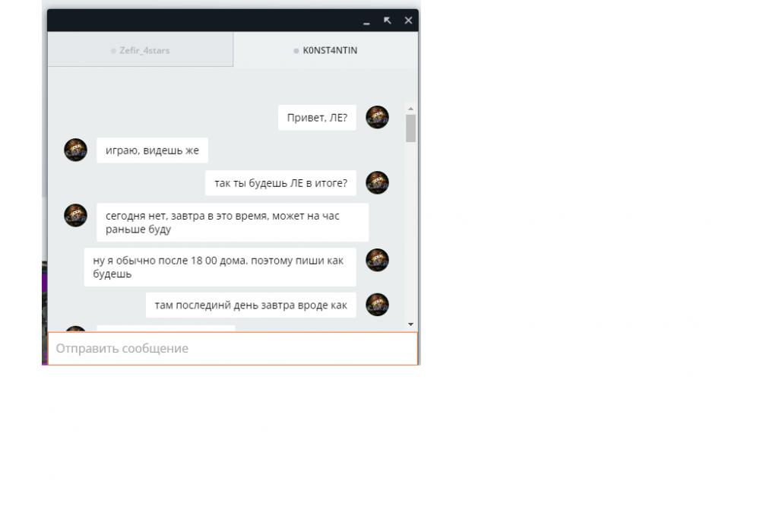Close the chat window

tap(408, 21)
